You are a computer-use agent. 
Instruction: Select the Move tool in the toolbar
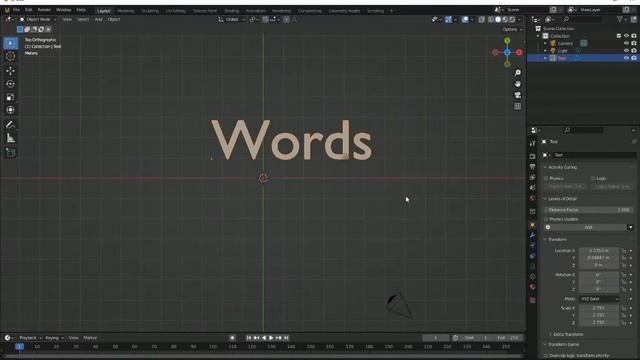pyautogui.click(x=11, y=71)
